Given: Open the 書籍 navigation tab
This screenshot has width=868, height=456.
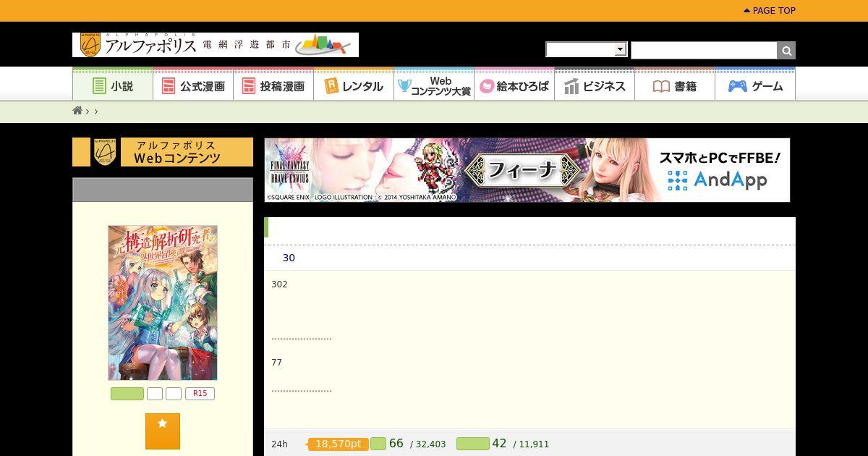Looking at the screenshot, I should click(x=675, y=85).
